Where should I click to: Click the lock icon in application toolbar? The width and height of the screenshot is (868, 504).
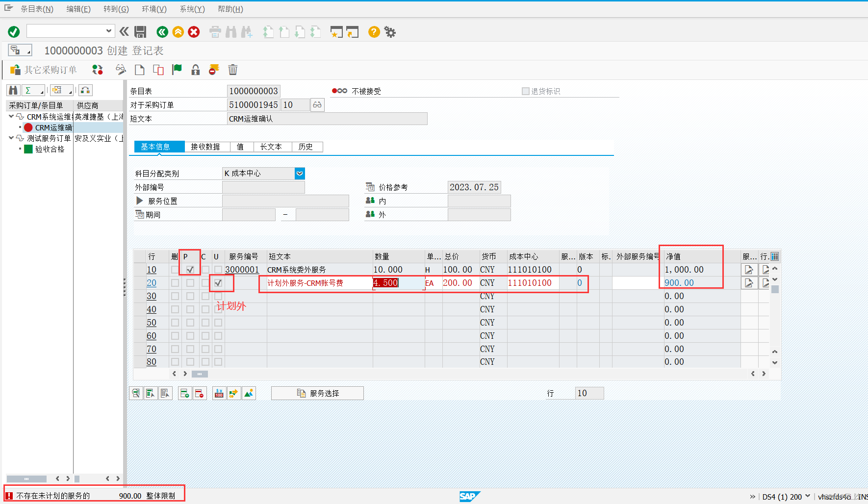pos(196,70)
